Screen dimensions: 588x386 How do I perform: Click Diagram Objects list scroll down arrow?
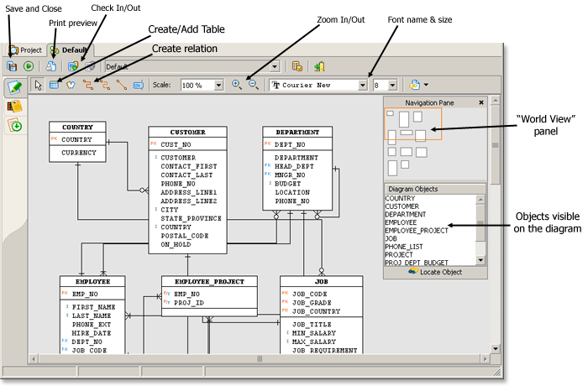480,260
